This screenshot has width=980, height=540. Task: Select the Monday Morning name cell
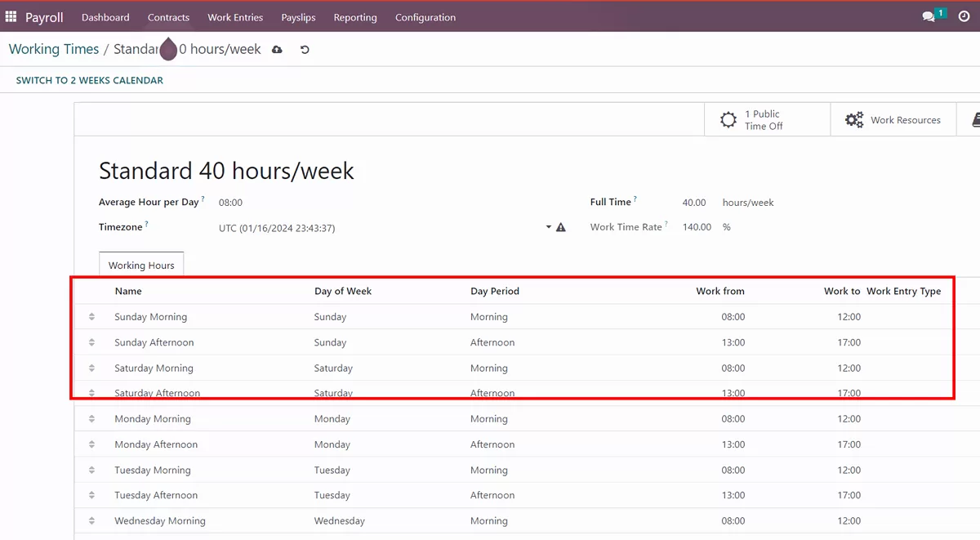(153, 419)
